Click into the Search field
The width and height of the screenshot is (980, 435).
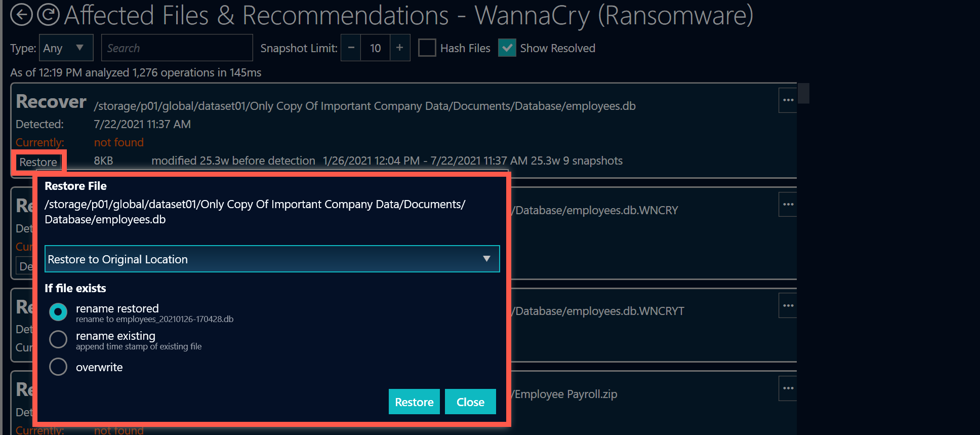[177, 48]
